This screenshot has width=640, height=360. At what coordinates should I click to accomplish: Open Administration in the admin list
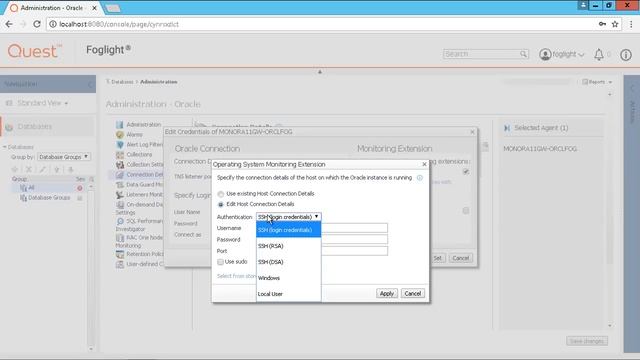pyautogui.click(x=143, y=124)
